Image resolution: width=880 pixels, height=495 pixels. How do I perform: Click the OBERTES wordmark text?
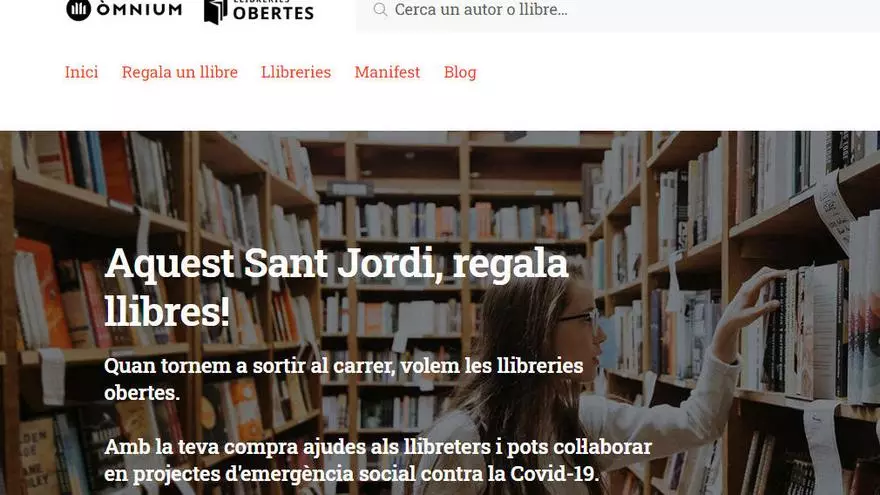(x=273, y=13)
